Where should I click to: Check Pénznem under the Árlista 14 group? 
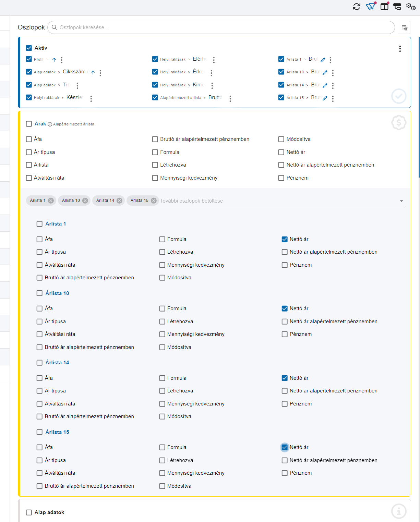coord(285,404)
